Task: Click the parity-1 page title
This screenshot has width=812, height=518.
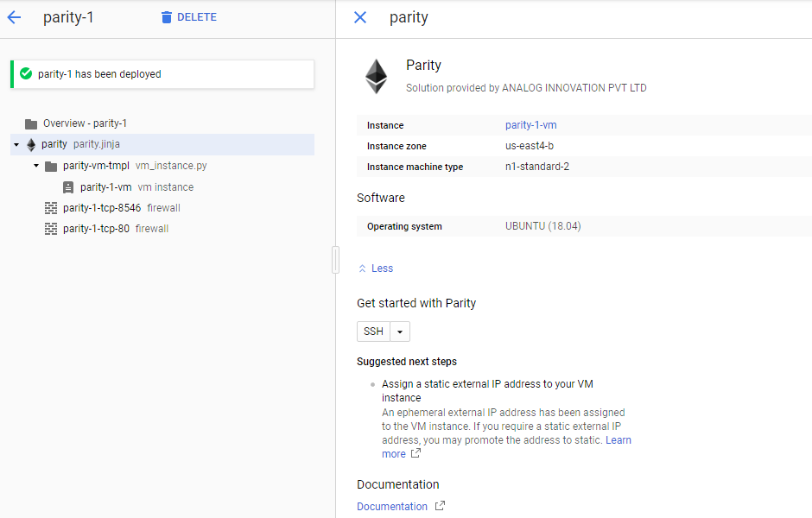Action: point(68,17)
